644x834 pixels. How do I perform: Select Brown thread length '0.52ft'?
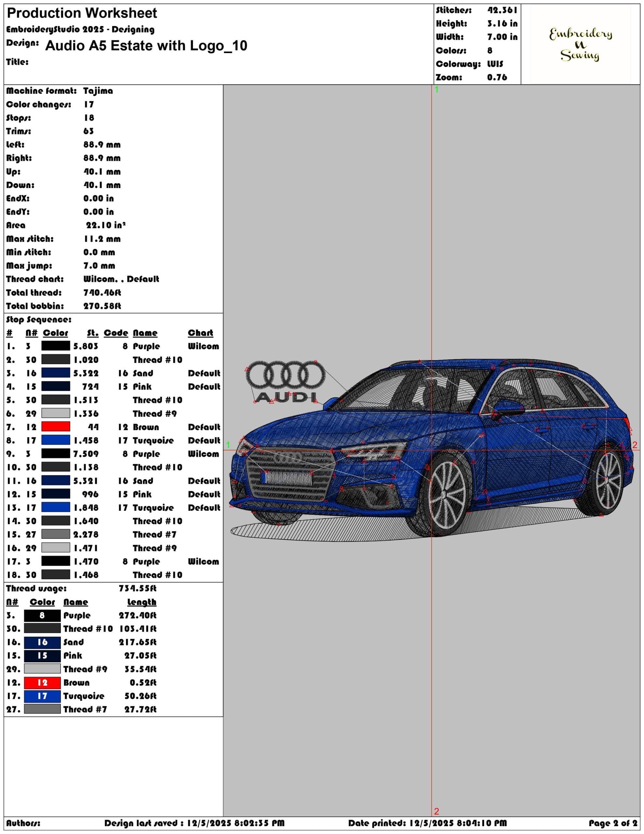143,683
